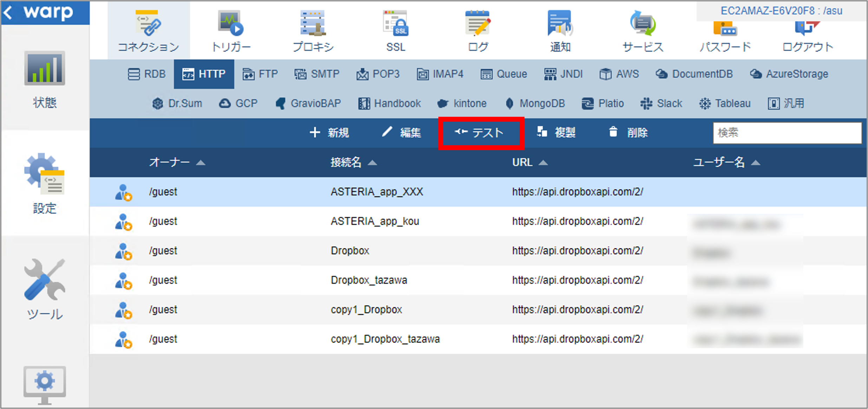Click the テスト test button
The image size is (868, 409).
pyautogui.click(x=480, y=133)
